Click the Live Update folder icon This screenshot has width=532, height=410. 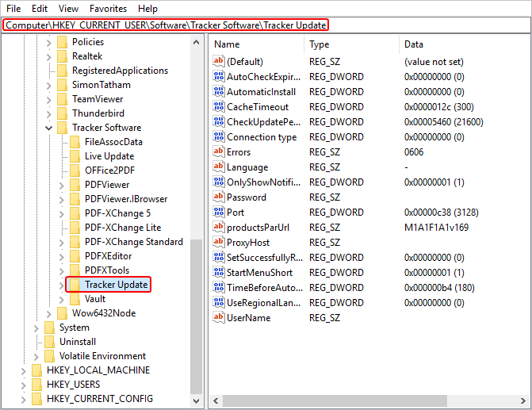click(x=75, y=156)
